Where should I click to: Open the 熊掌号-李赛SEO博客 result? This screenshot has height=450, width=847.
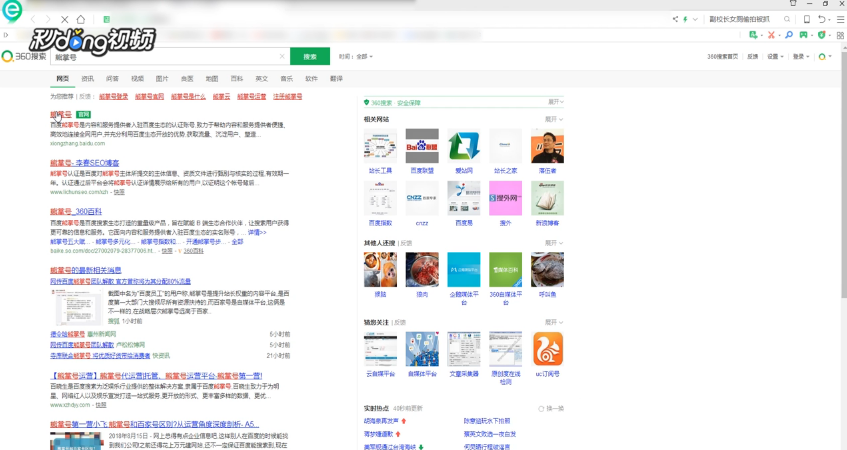pos(85,163)
